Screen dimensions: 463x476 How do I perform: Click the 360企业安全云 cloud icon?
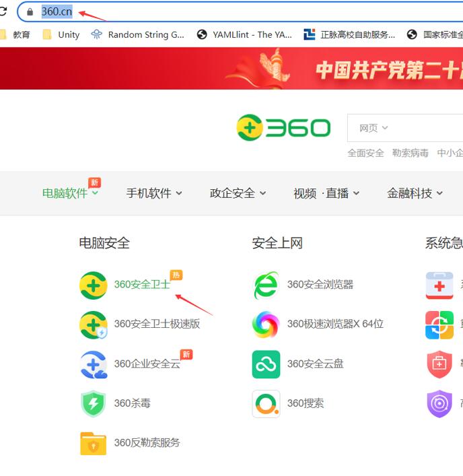pos(93,364)
